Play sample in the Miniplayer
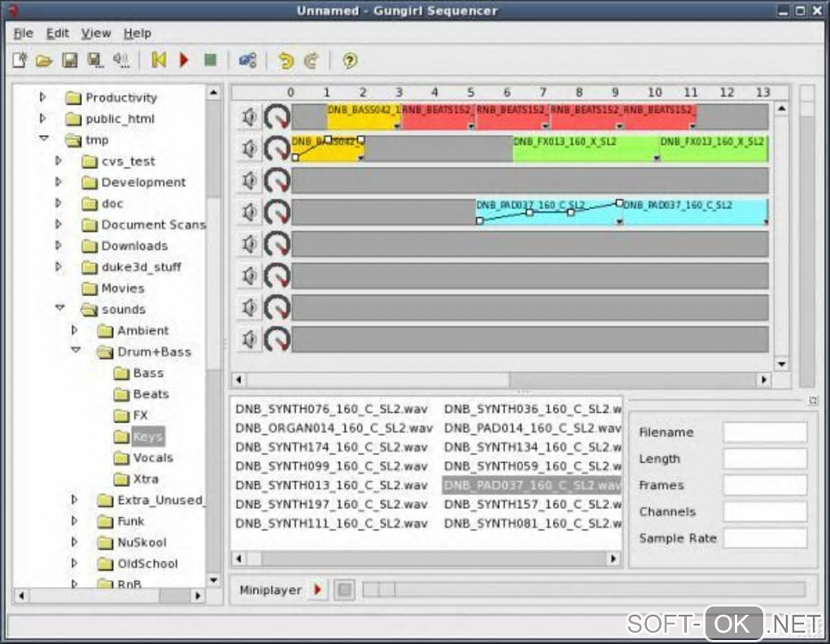Screen dimensions: 830x644 tap(317, 590)
